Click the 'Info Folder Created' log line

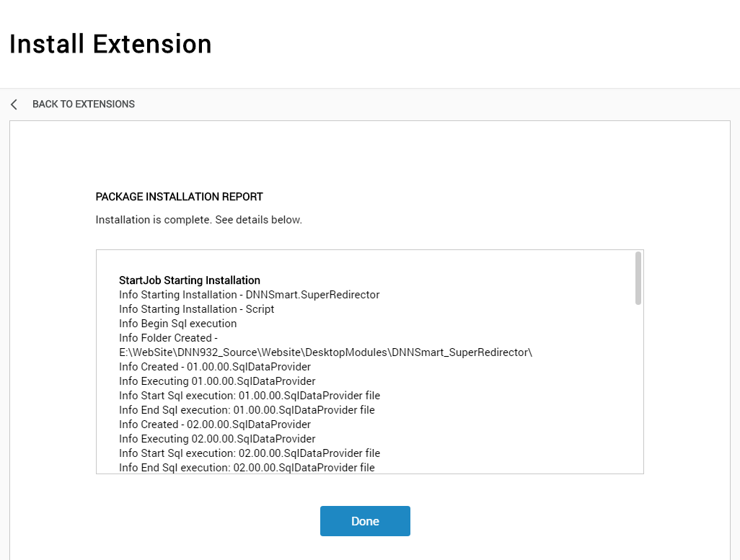click(x=168, y=338)
